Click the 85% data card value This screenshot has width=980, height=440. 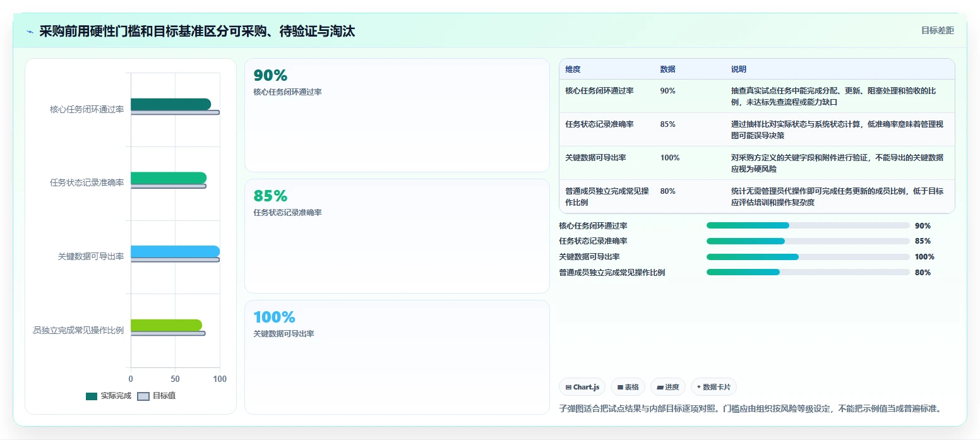(x=270, y=196)
